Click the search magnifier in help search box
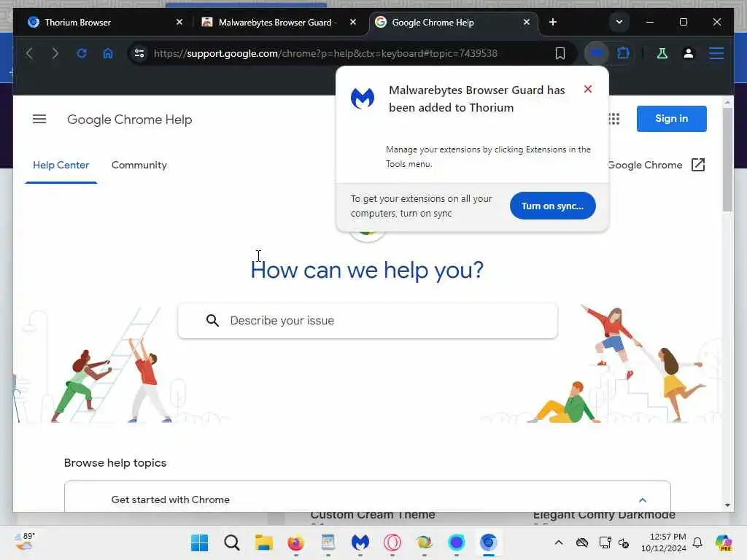 pos(212,321)
